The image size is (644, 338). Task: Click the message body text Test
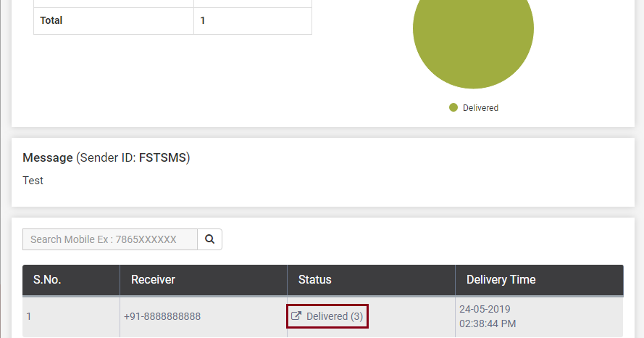(33, 181)
